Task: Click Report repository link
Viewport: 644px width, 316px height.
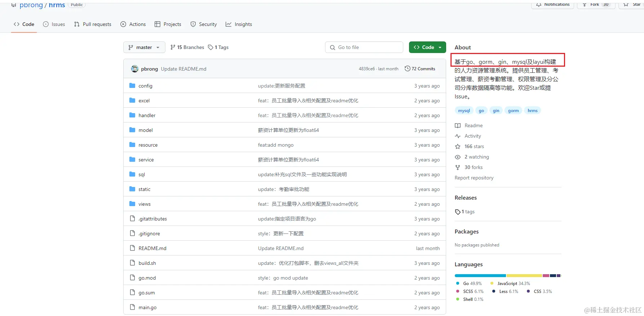Action: (474, 178)
